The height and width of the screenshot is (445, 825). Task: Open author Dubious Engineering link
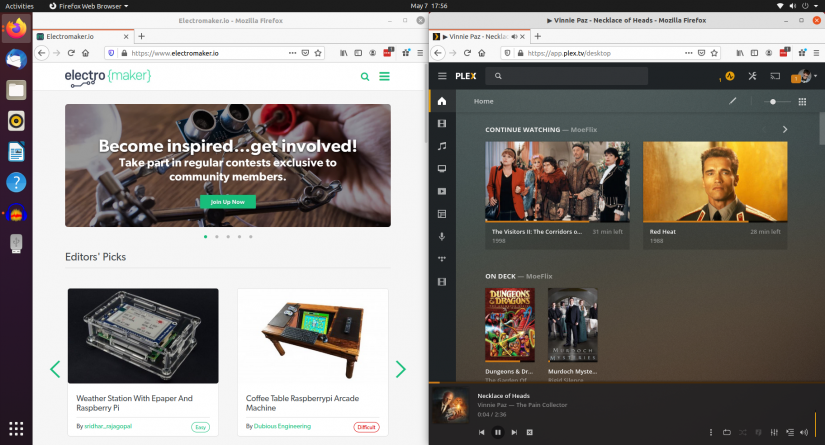click(x=283, y=426)
